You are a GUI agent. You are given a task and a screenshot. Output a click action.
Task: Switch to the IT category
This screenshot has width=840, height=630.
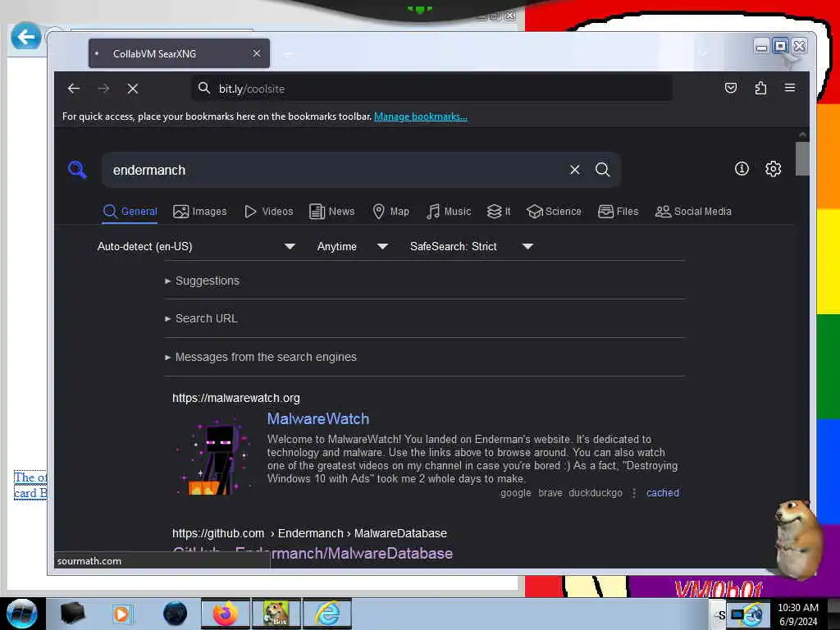coord(499,212)
